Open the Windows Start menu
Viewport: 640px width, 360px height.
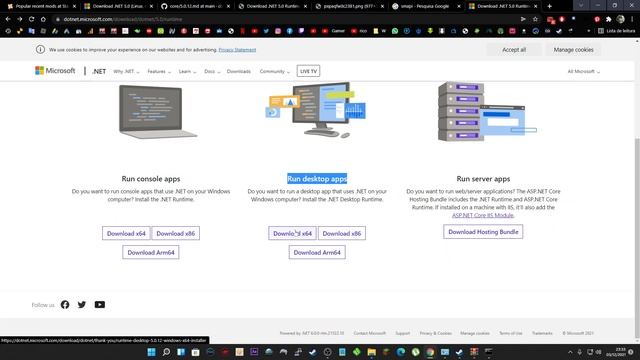click(x=151, y=352)
